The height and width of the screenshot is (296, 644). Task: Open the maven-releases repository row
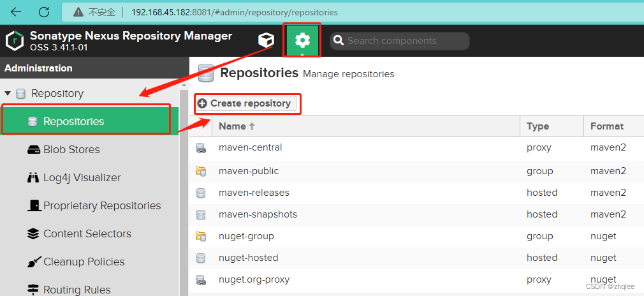(x=416, y=193)
